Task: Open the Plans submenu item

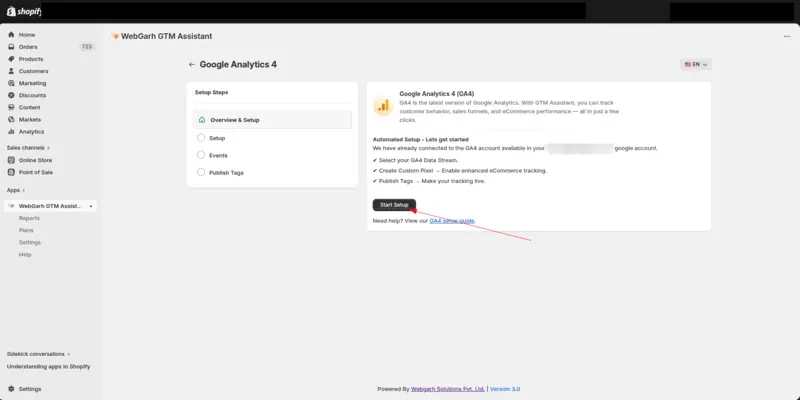Action: tap(26, 231)
